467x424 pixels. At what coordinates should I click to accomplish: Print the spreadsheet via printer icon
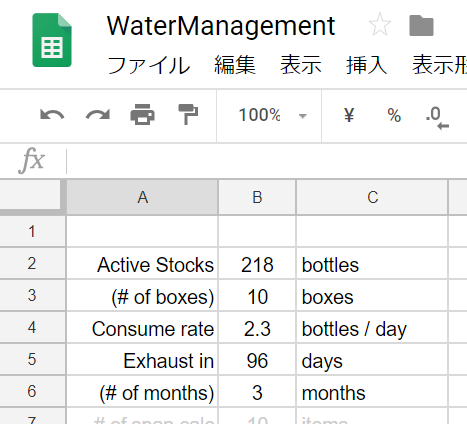click(142, 115)
